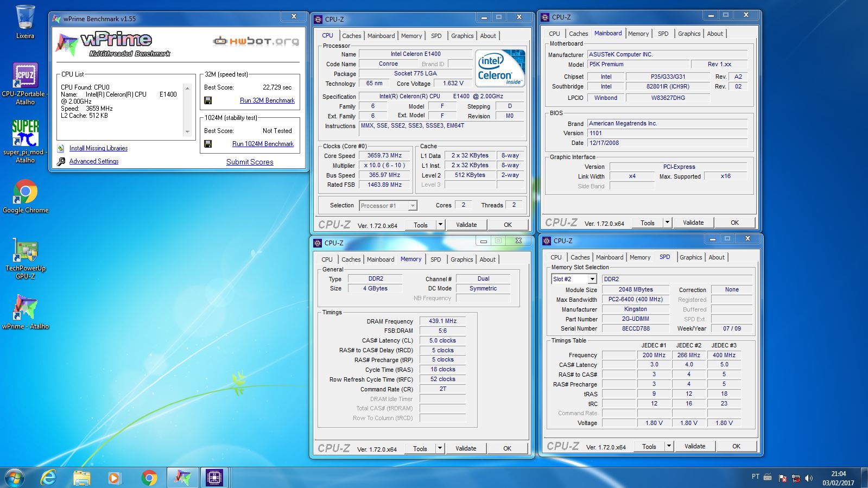Open Google Chrome desktop shortcut

pyautogui.click(x=25, y=196)
